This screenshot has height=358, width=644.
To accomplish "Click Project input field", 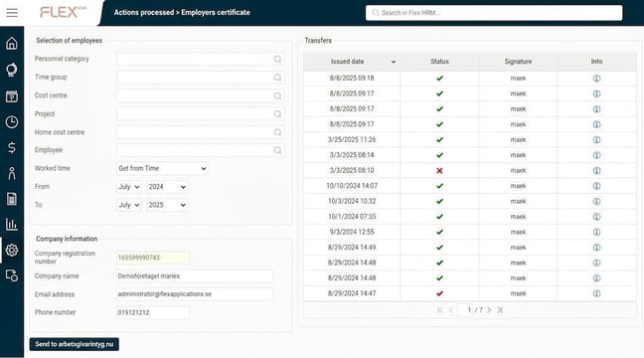I will point(200,113).
